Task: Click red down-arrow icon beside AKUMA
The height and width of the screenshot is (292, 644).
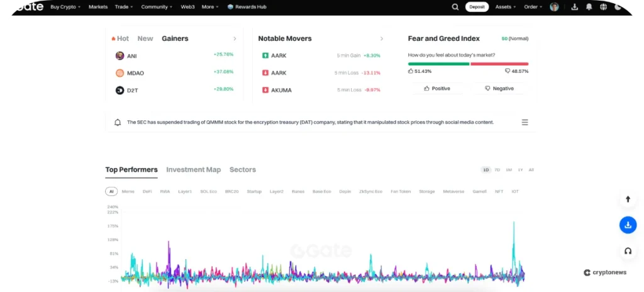Action: 265,90
